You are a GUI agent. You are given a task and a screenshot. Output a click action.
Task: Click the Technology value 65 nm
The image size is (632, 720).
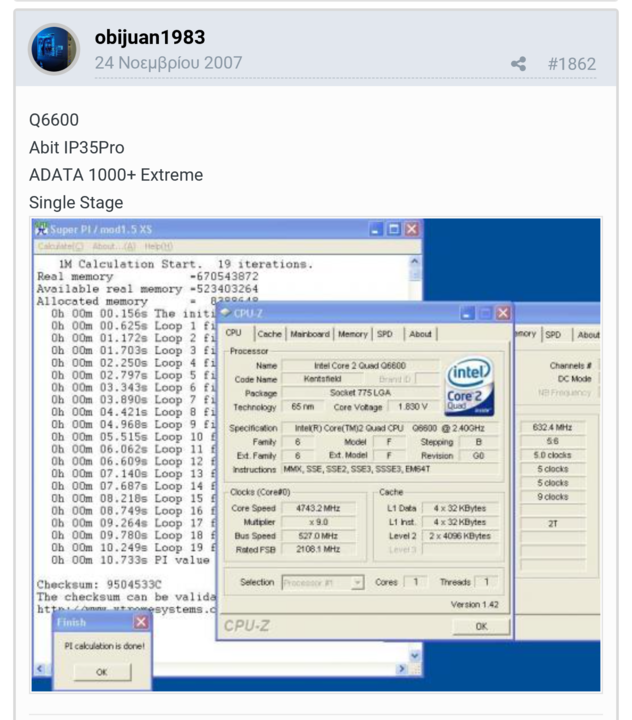click(303, 407)
